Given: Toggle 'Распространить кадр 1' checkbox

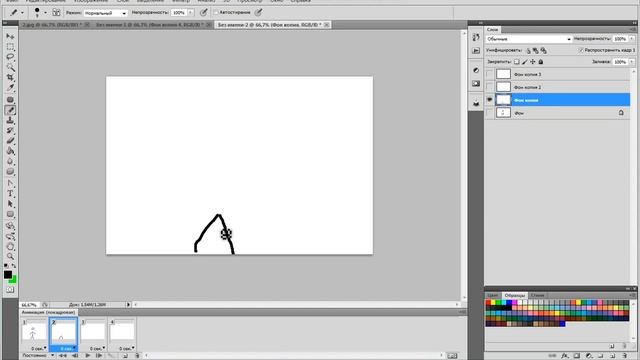Looking at the screenshot, I should coord(581,50).
